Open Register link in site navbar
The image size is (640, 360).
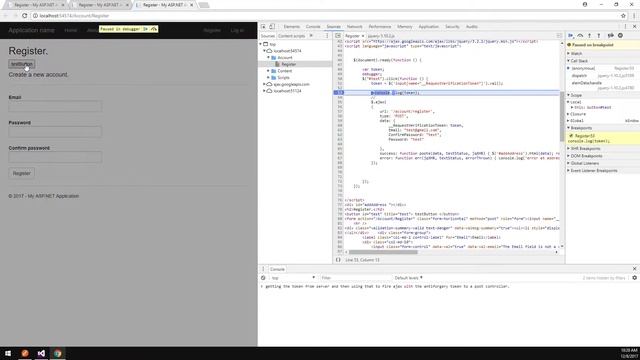point(212,30)
